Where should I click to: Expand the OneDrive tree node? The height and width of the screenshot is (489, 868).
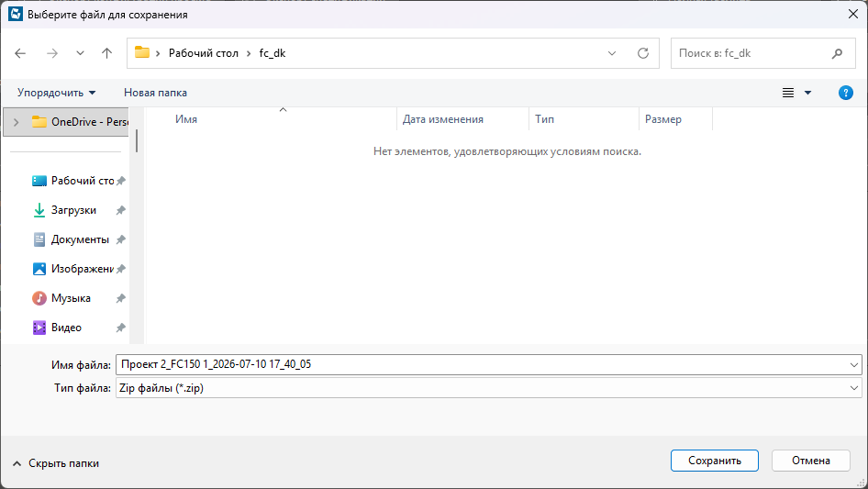[16, 122]
